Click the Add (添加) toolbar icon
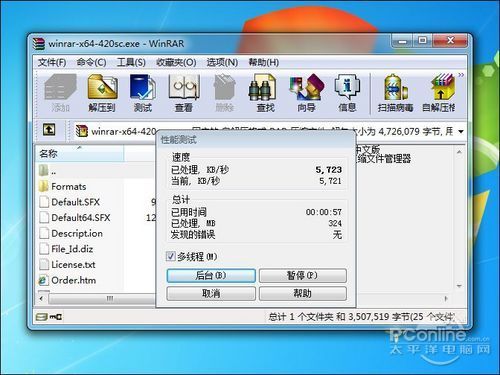This screenshot has width=500, height=375. (60, 93)
